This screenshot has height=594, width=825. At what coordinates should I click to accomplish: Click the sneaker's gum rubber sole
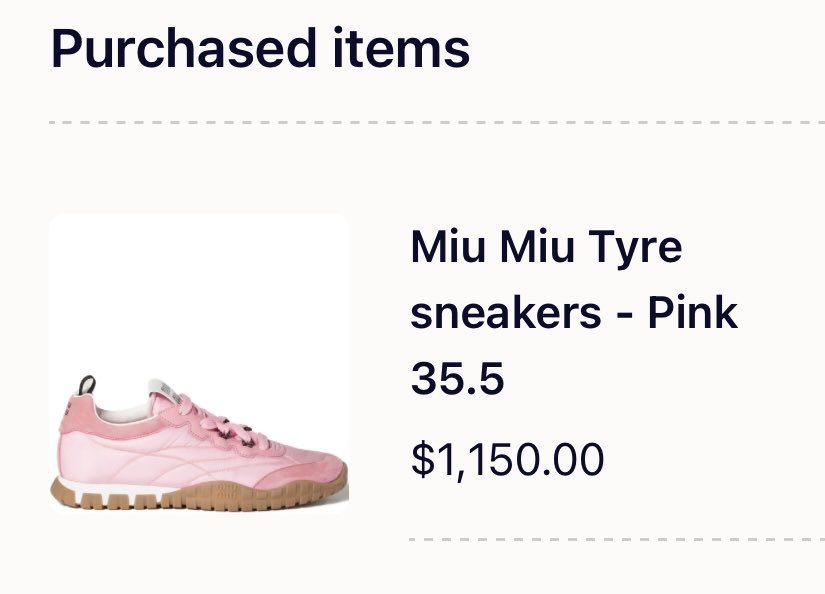[200, 496]
